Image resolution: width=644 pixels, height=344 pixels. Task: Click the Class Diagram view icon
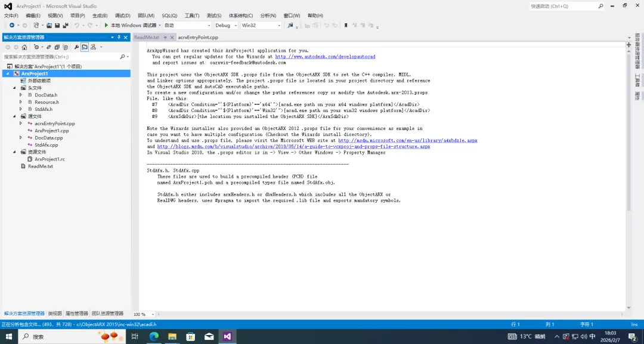point(94,47)
